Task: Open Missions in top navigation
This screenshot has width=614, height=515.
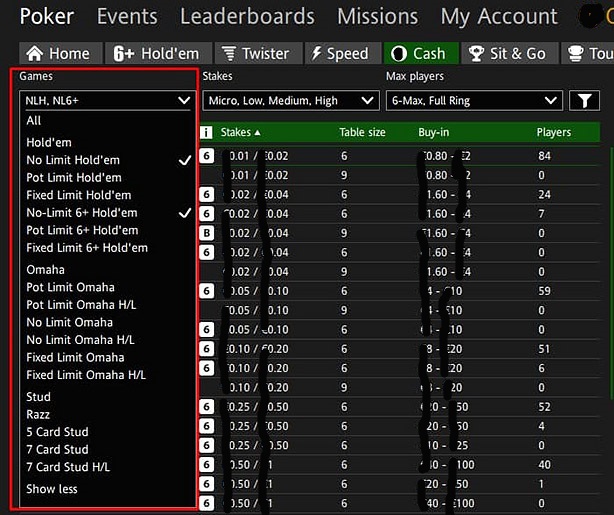Action: click(377, 16)
